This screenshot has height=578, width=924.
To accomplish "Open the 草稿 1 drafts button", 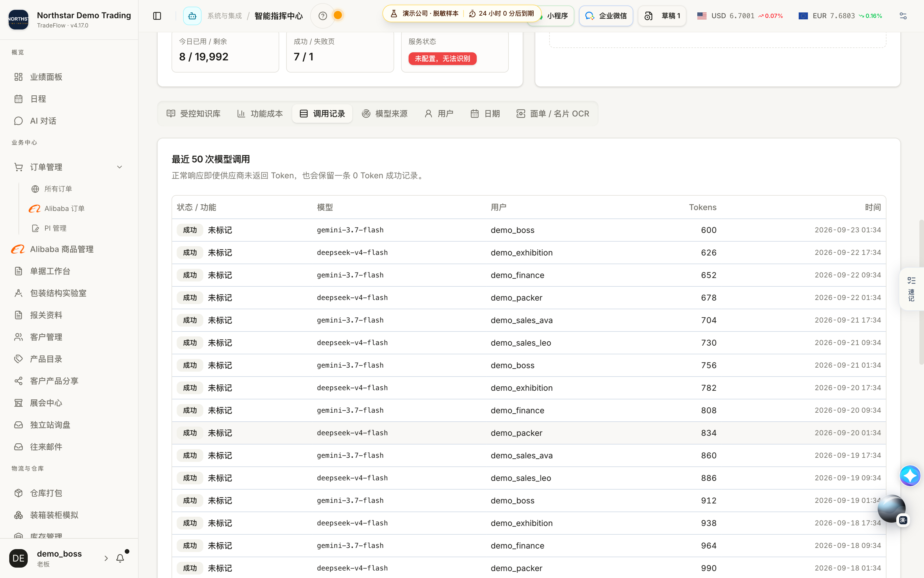I will 662,16.
